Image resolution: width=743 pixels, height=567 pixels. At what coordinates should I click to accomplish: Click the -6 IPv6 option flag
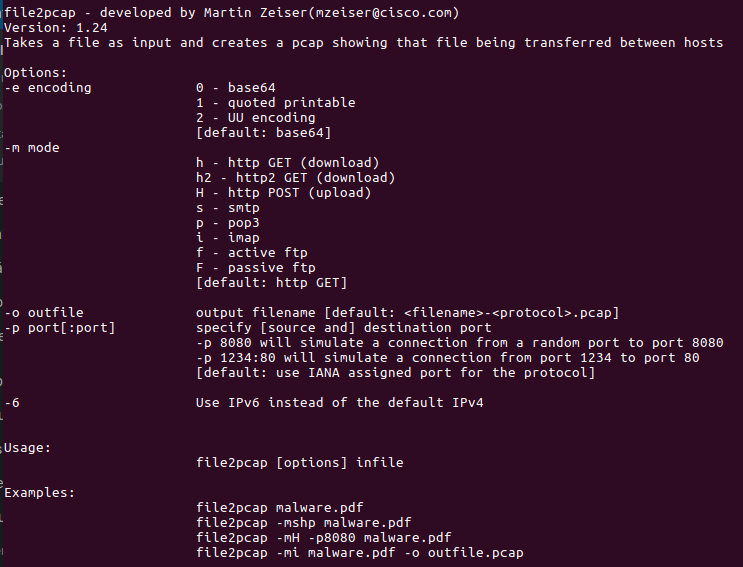[x=12, y=403]
